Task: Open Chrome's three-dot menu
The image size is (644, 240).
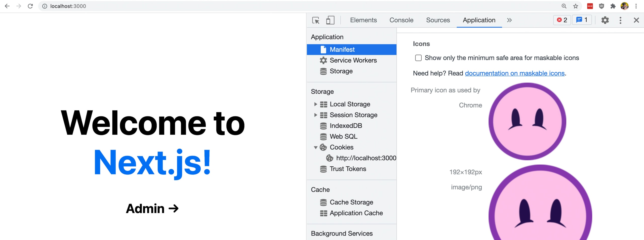Action: (636, 6)
